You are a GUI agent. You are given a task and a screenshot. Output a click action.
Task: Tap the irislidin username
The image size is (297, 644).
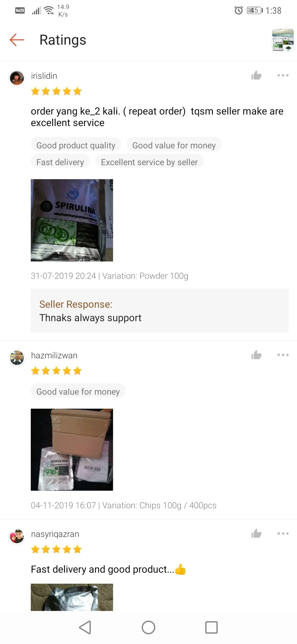click(x=44, y=76)
